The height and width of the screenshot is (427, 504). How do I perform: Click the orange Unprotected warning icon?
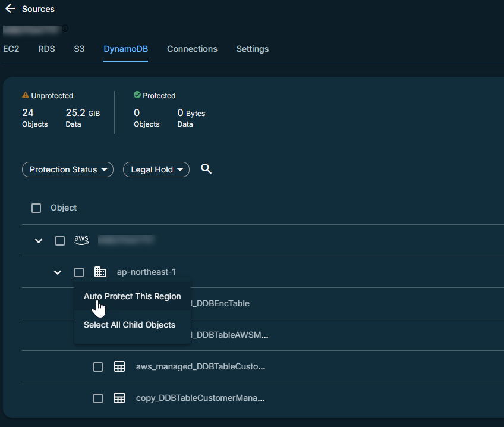26,95
